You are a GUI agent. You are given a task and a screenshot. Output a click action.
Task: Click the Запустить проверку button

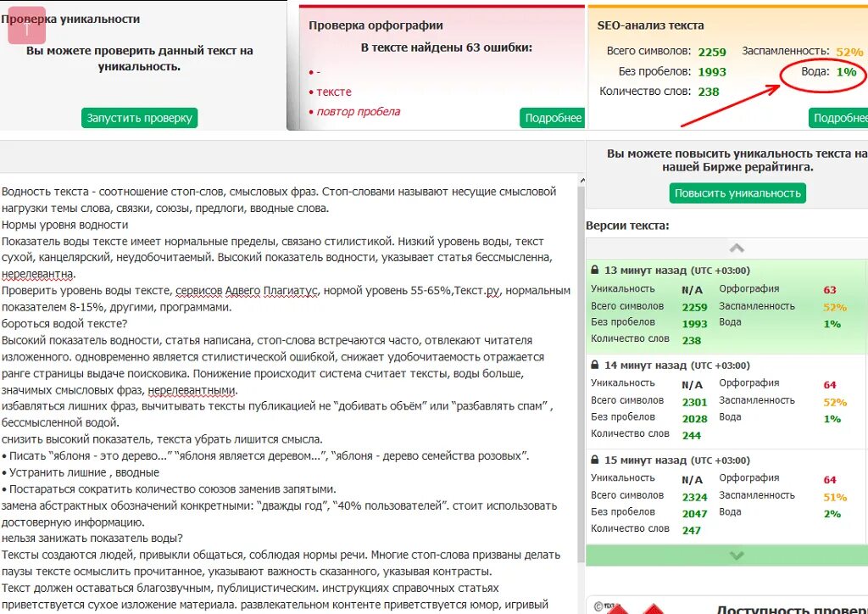140,118
